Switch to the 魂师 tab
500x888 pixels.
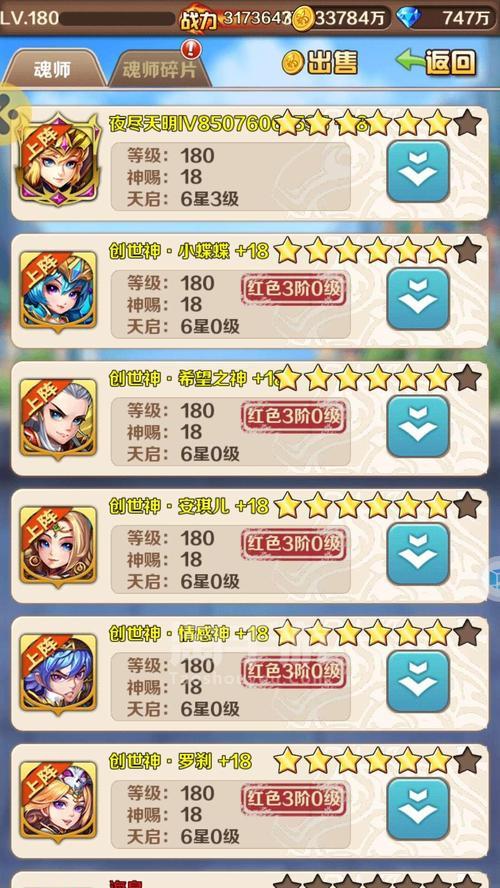[52, 69]
